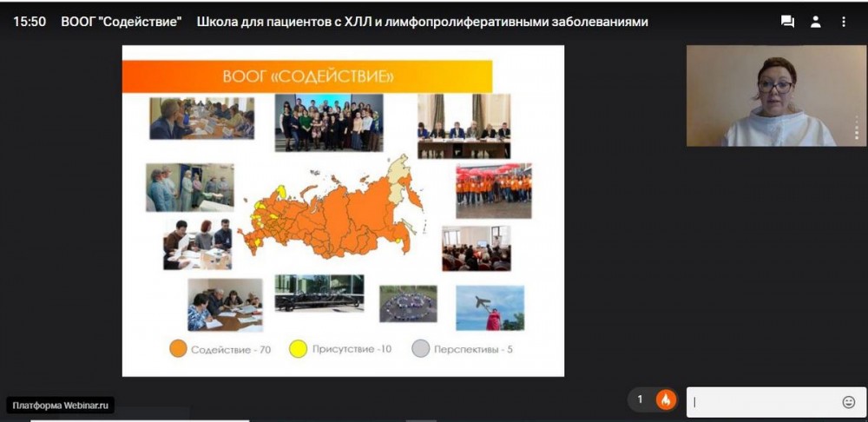Screen dimensions: 868x422
Task: Click the Присутствие -10 legend text
Action: [x=352, y=349]
